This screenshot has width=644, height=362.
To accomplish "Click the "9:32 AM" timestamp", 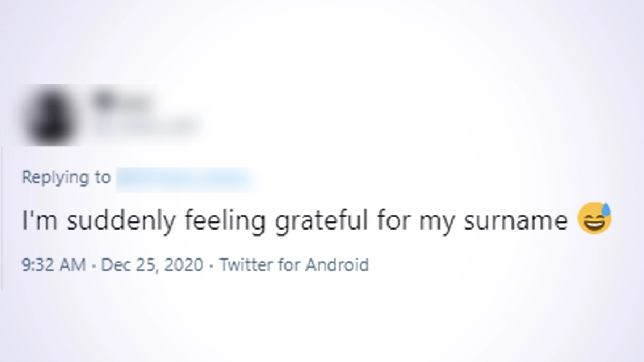I will point(53,265).
